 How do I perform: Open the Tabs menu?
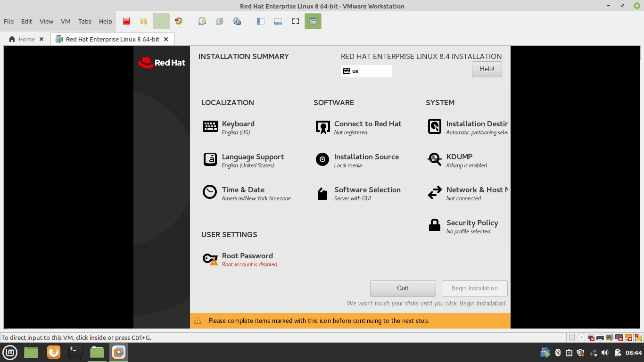click(85, 21)
